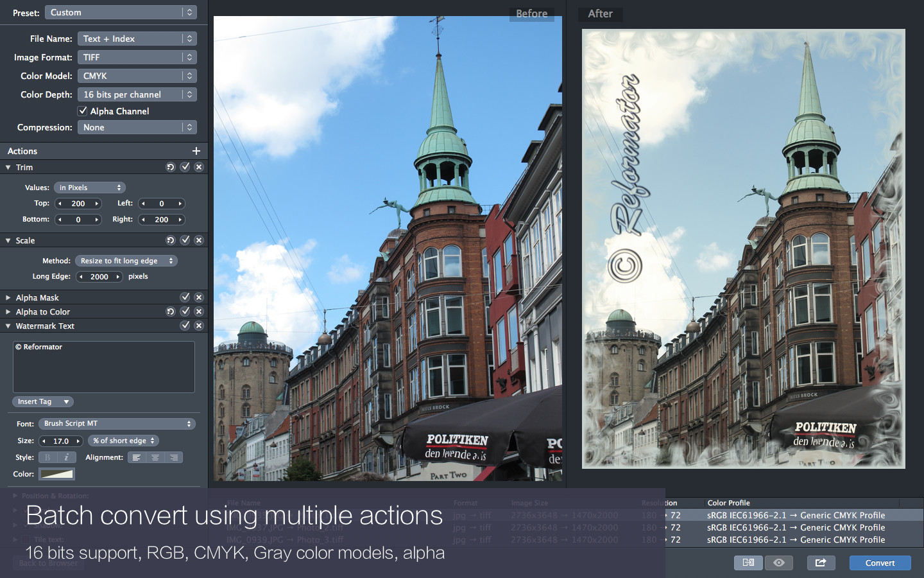Toggle the Alpha Mask action enabled
This screenshot has width=924, height=578.
click(x=185, y=297)
